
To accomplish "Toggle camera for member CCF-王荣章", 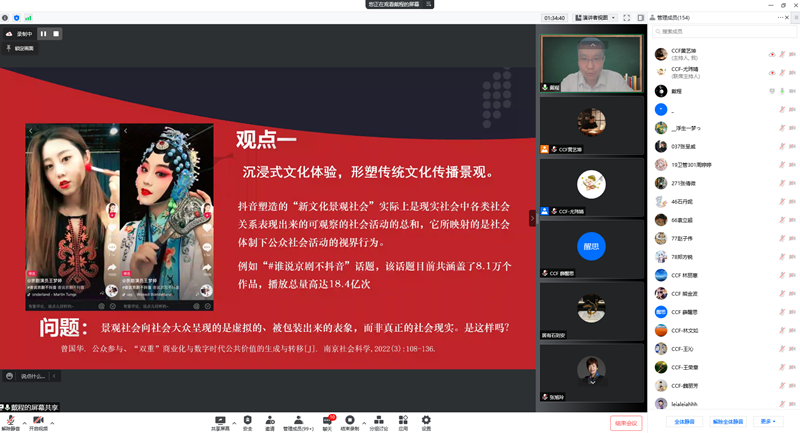I will click(x=792, y=367).
